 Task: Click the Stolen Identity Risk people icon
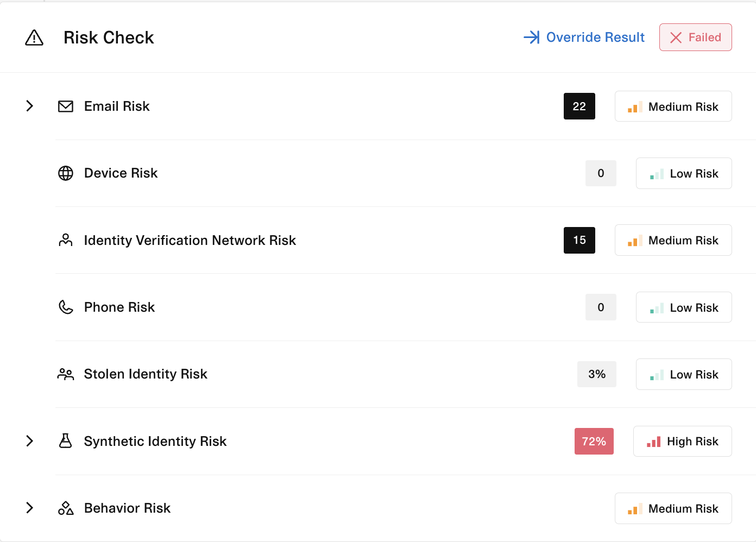point(66,374)
